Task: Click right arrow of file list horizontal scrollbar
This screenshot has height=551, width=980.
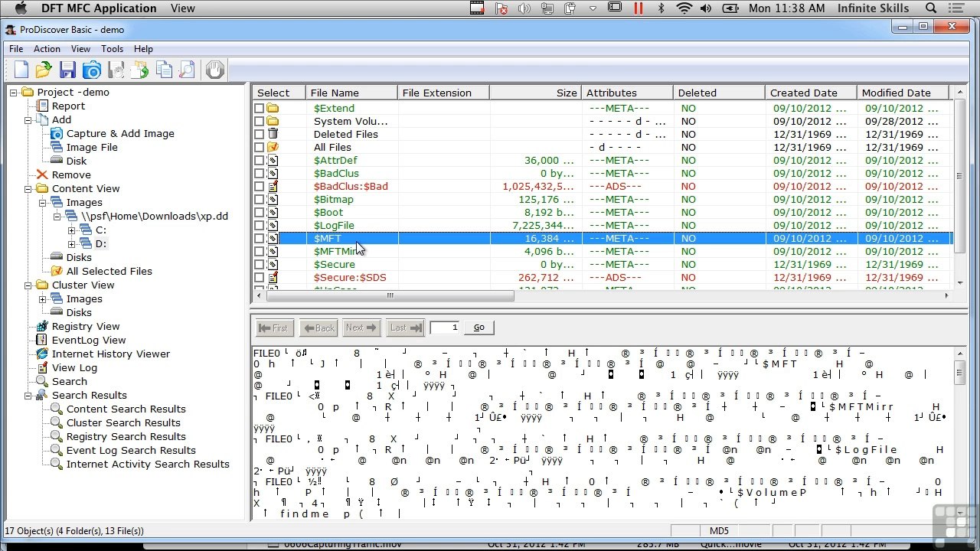Action: (x=947, y=296)
